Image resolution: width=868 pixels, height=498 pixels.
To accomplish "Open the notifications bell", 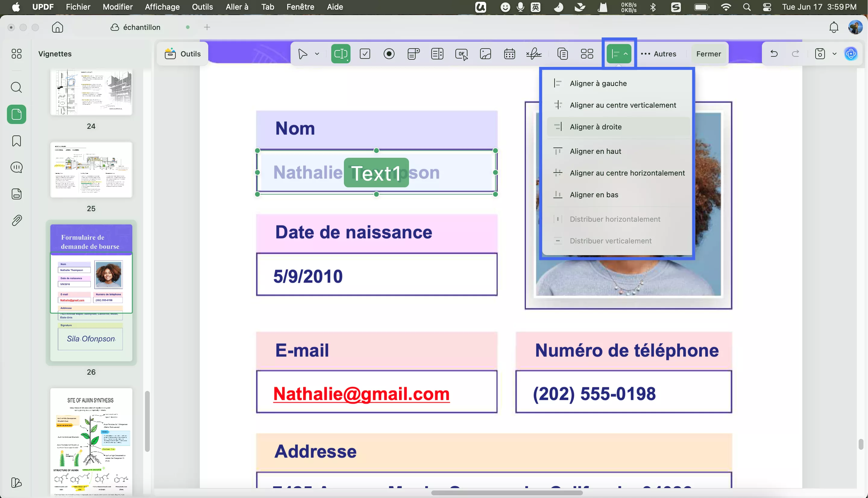I will 834,27.
